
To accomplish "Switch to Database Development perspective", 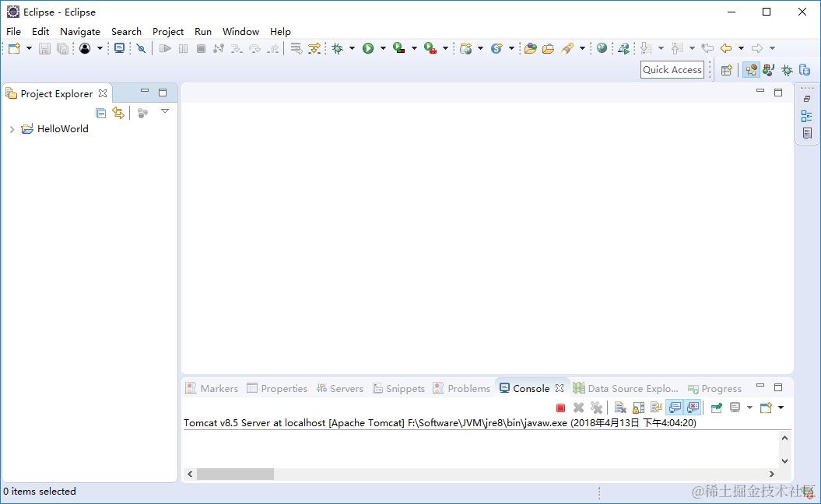I will [x=805, y=70].
